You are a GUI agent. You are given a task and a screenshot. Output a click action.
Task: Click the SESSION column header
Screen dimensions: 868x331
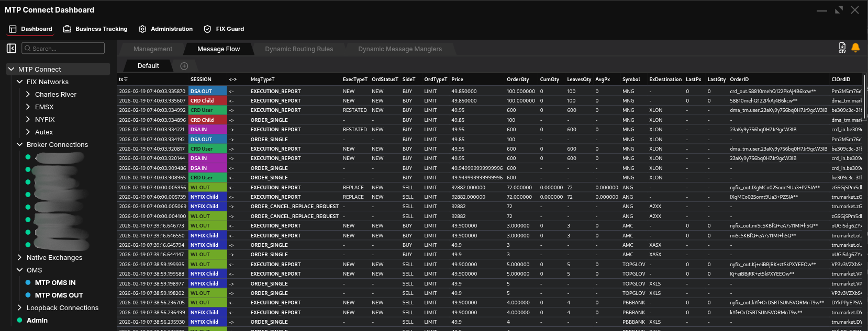pyautogui.click(x=201, y=79)
